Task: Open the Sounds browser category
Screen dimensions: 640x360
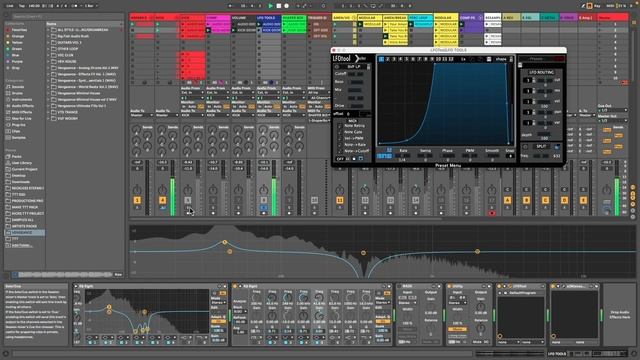Action: [18, 87]
